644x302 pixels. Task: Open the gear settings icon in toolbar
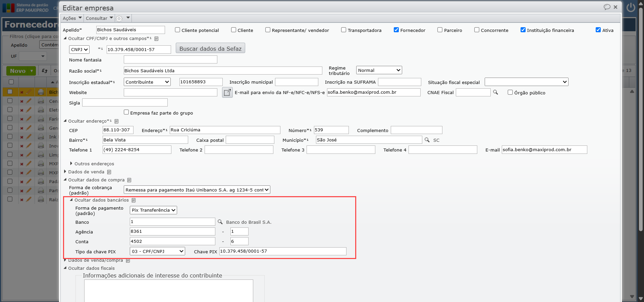(x=119, y=18)
